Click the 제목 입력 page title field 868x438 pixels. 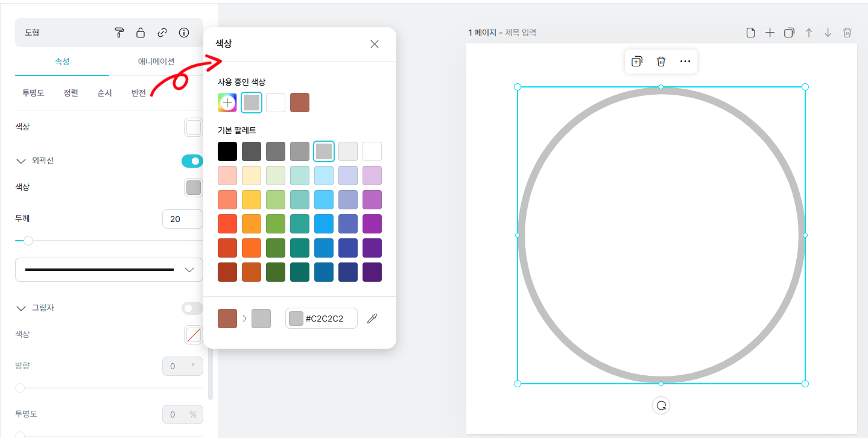pos(521,33)
